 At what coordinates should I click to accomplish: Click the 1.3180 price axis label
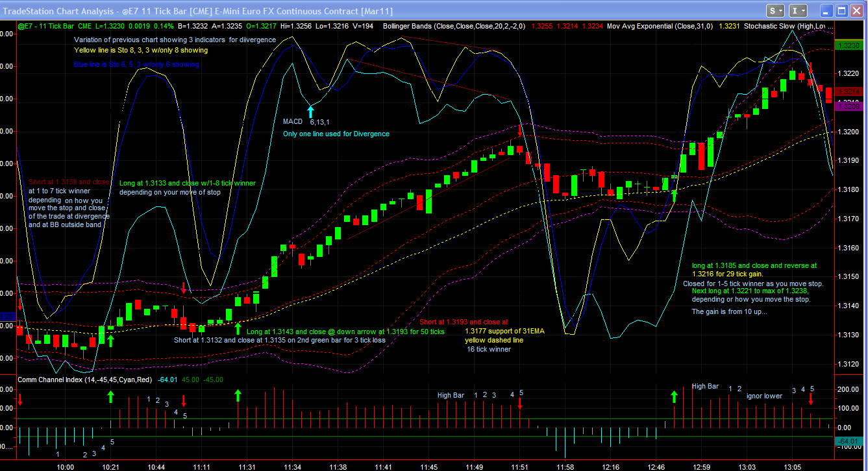coord(849,189)
